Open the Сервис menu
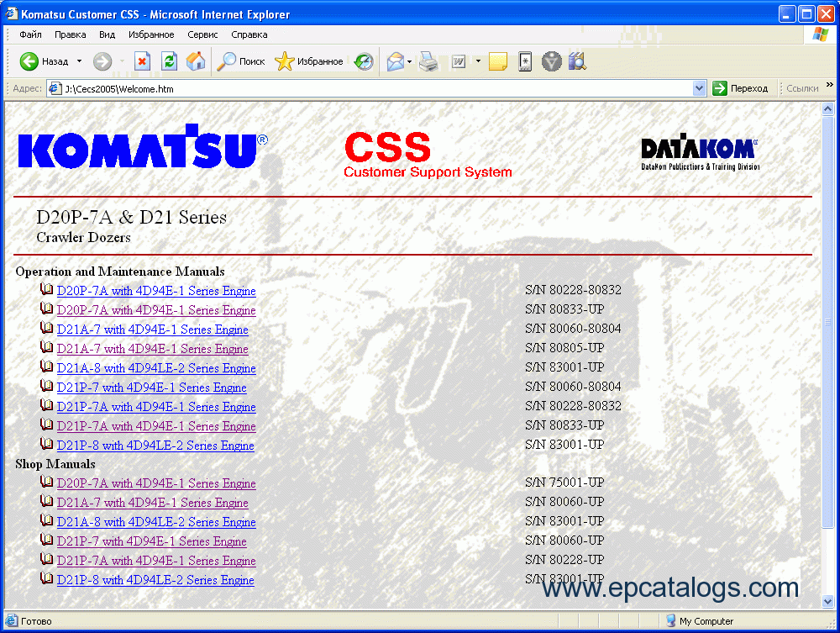 (202, 34)
